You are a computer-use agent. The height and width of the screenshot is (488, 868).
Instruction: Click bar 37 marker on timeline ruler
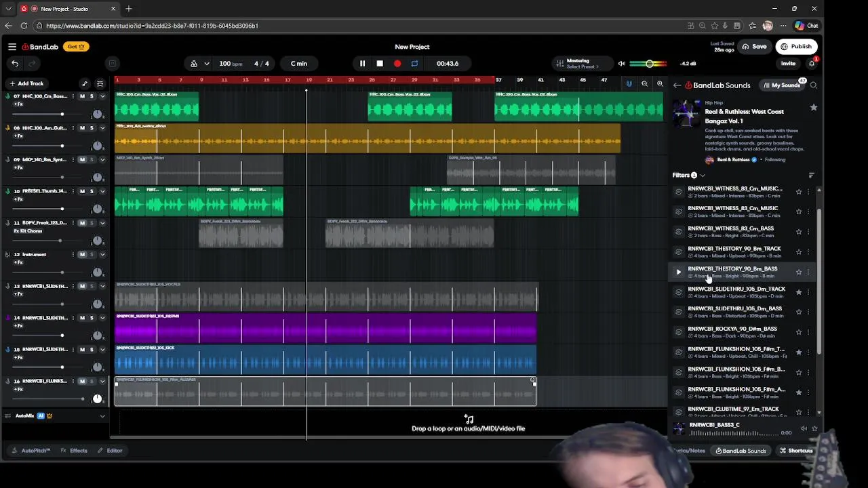point(499,80)
